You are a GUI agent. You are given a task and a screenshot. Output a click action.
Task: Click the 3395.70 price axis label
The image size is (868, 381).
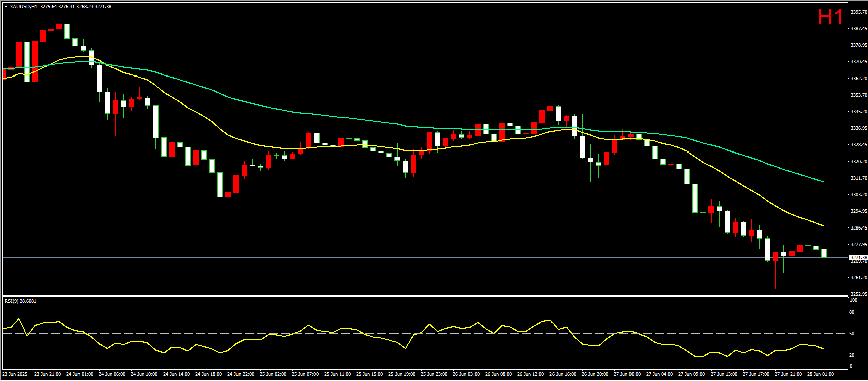click(859, 12)
